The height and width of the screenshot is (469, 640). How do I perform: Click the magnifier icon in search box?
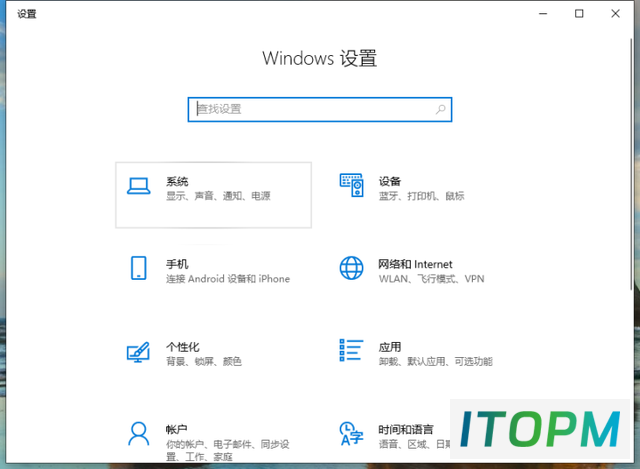pyautogui.click(x=440, y=109)
